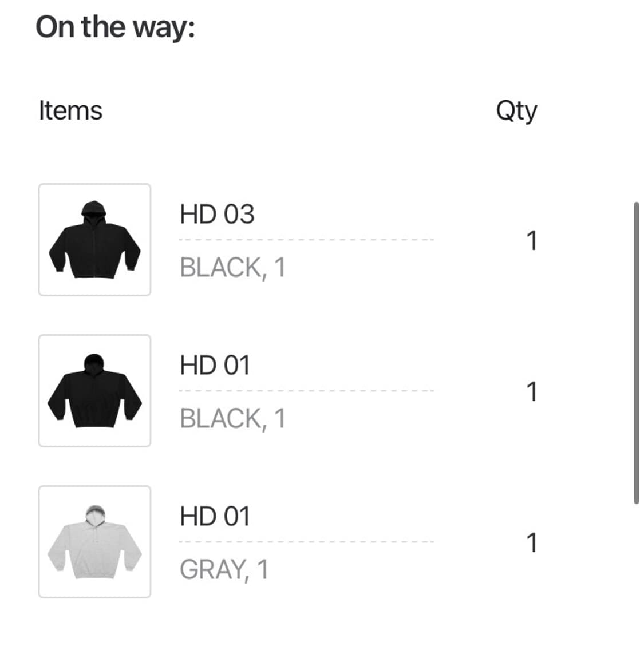Image resolution: width=644 pixels, height=666 pixels.
Task: Open the HD 03 item name
Action: [x=217, y=215]
